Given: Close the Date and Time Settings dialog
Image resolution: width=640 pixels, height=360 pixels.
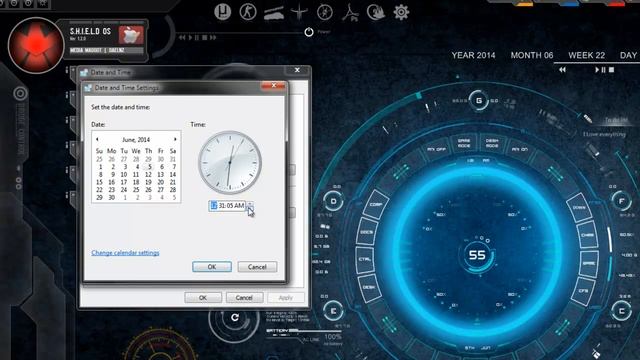Looking at the screenshot, I should (273, 85).
